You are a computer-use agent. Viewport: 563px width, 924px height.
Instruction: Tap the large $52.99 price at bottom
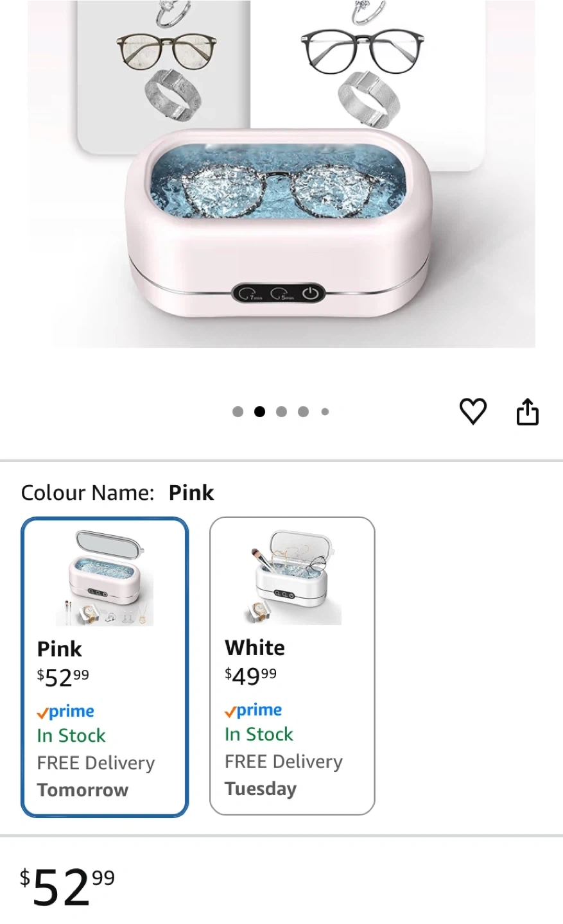(x=67, y=887)
